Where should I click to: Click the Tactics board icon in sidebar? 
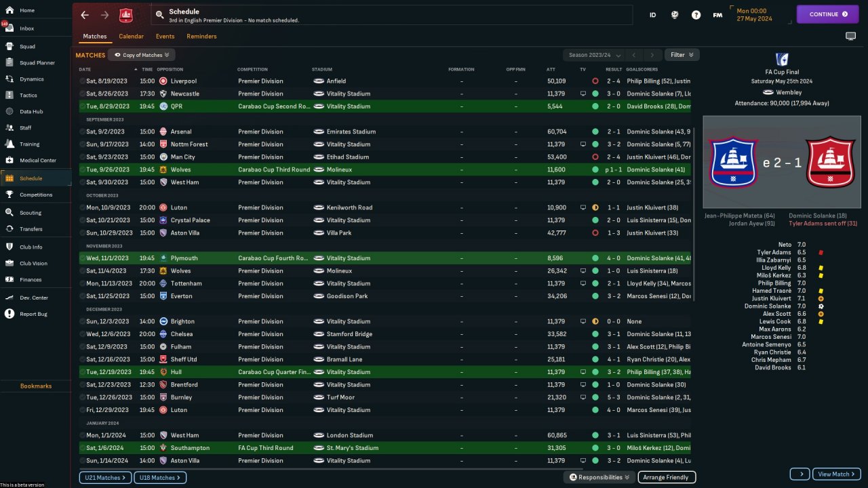click(x=9, y=96)
